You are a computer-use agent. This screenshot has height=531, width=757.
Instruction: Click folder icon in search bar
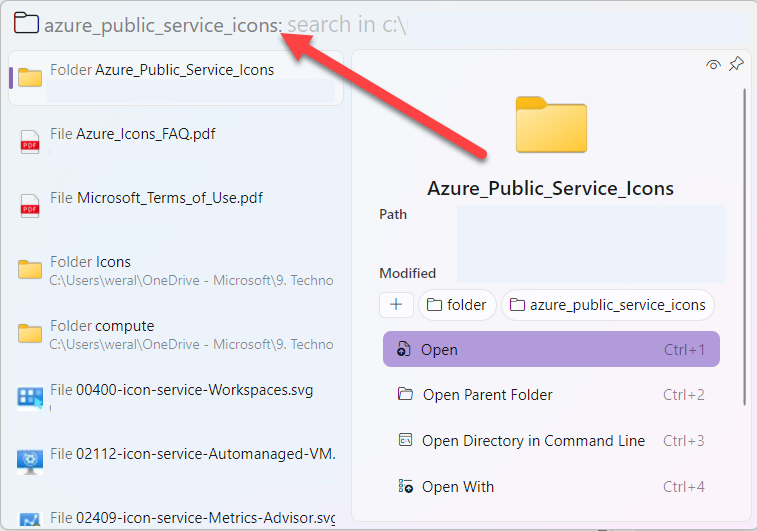pyautogui.click(x=26, y=23)
